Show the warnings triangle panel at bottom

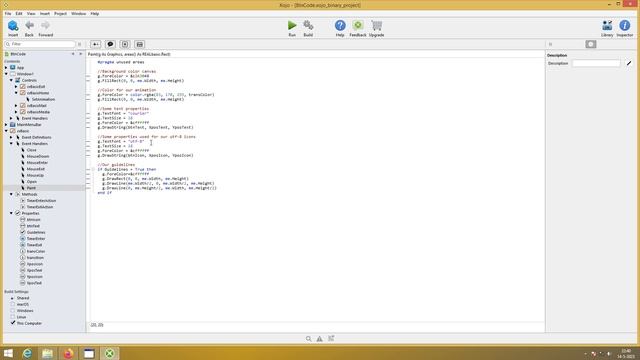point(320,338)
